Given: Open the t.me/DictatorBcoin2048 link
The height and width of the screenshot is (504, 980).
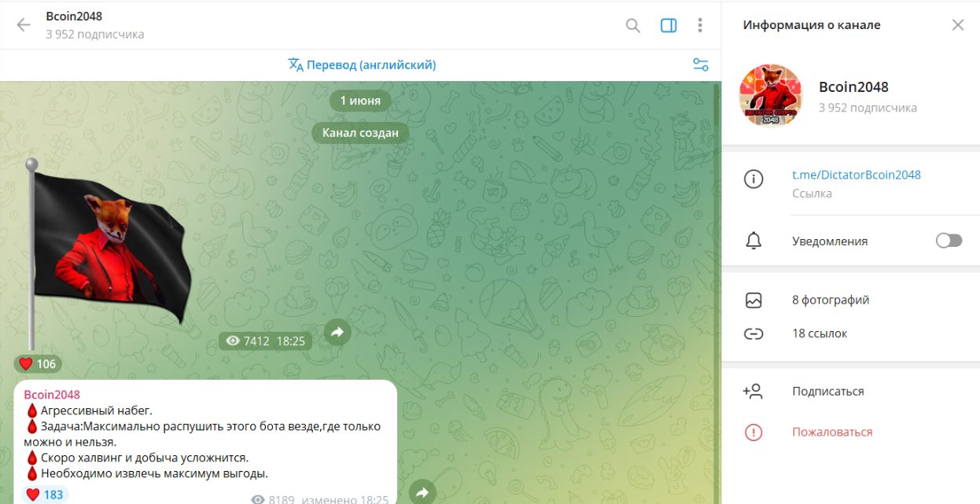Looking at the screenshot, I should [857, 175].
